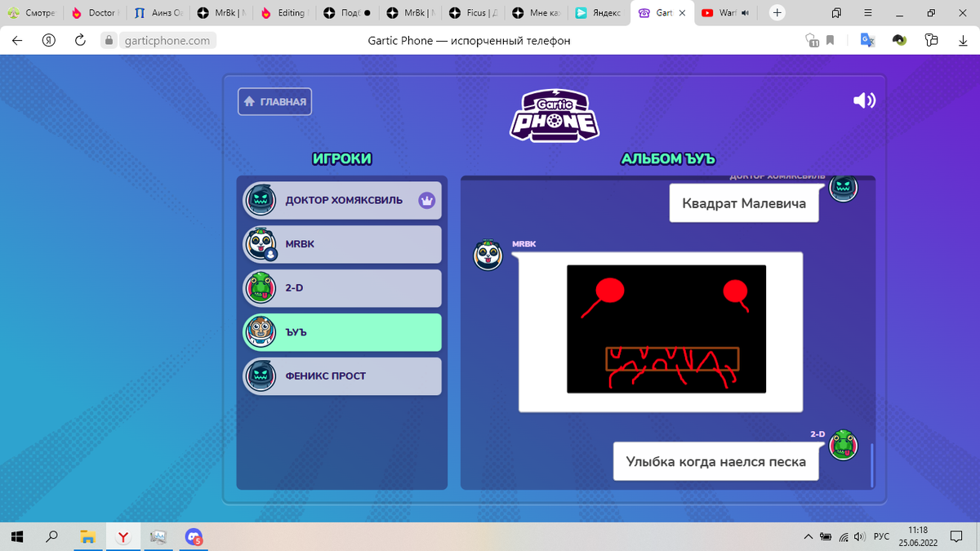Viewport: 980px width, 551px height.
Task: Switch to the YouTube Warf tab
Action: point(726,13)
